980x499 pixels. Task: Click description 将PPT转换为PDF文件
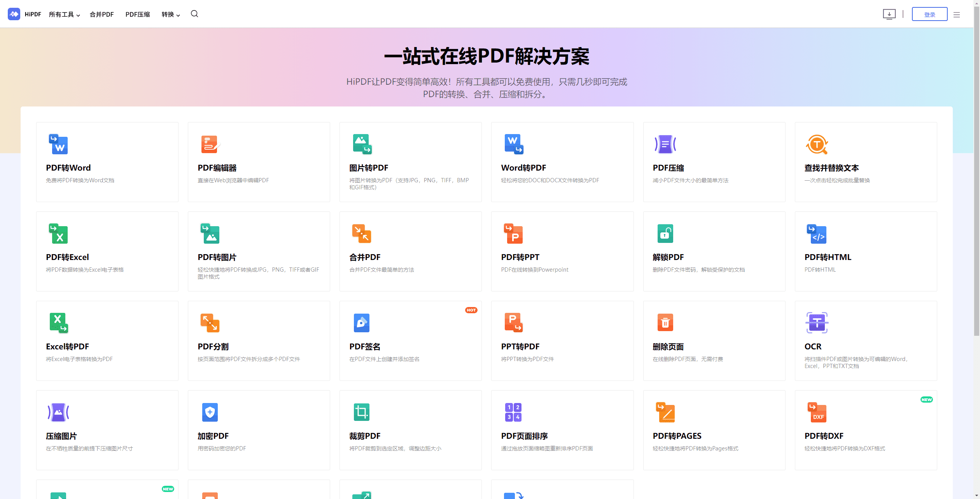pos(527,359)
